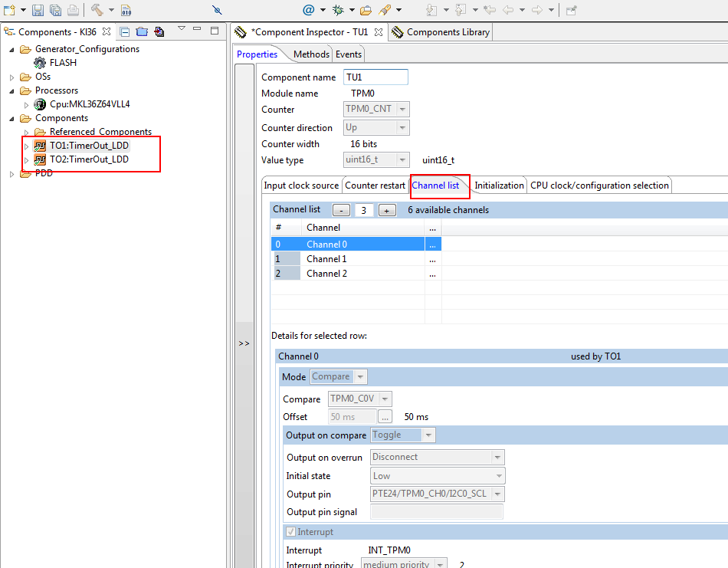Click the Debug bug icon

[x=338, y=10]
